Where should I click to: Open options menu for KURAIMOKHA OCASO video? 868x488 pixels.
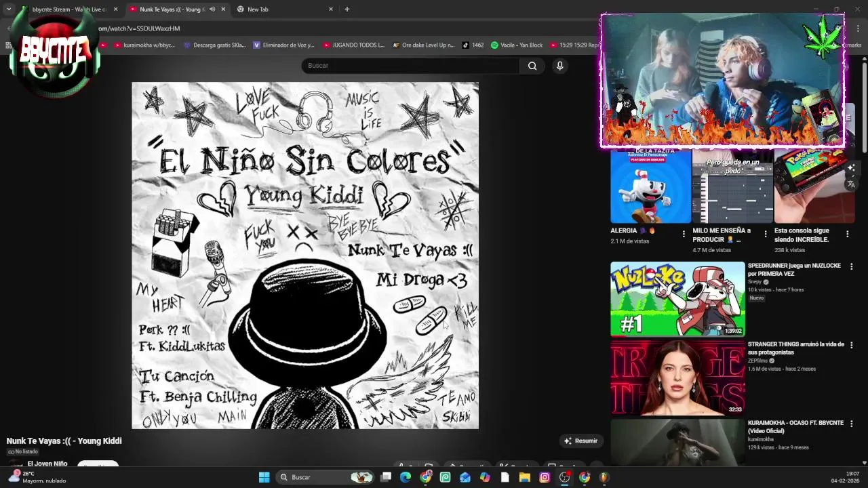click(851, 424)
